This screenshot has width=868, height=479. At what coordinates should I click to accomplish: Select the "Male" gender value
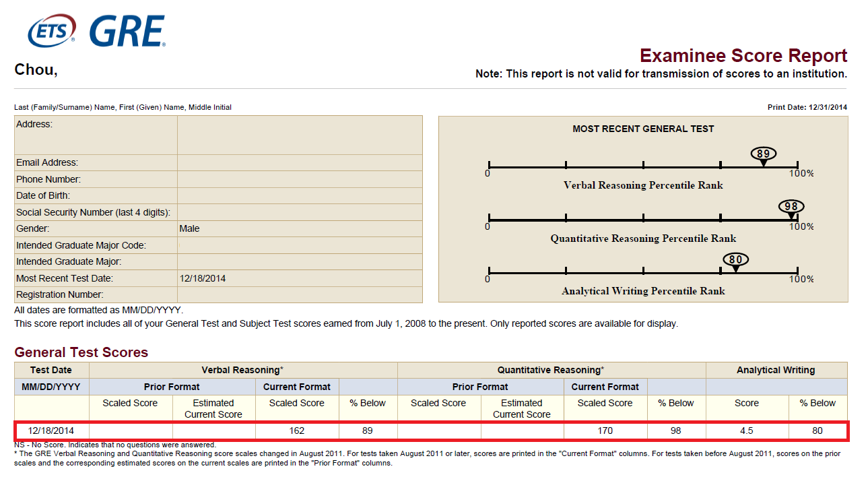point(189,228)
